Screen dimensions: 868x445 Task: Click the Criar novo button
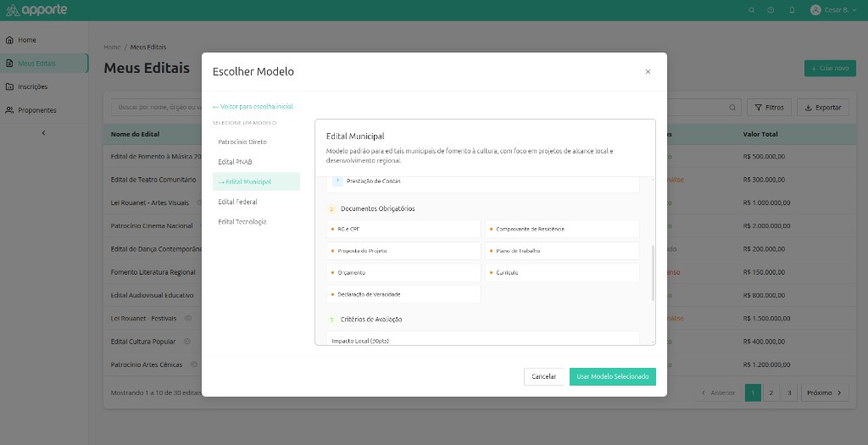tap(830, 68)
